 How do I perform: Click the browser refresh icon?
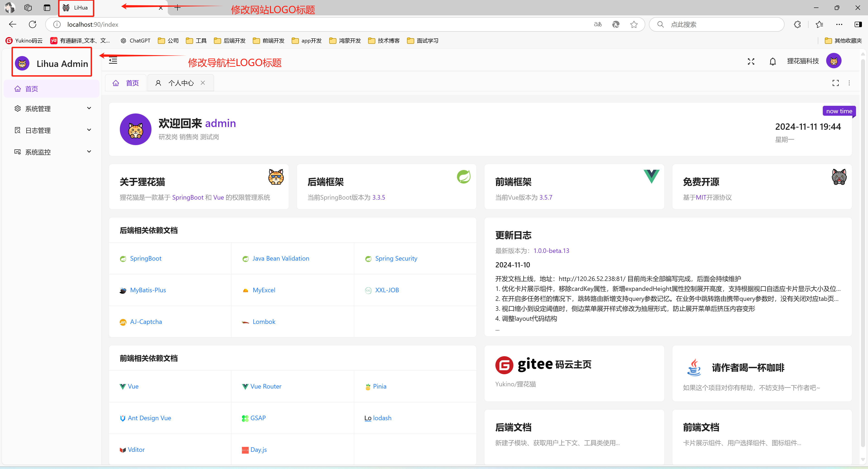tap(33, 24)
